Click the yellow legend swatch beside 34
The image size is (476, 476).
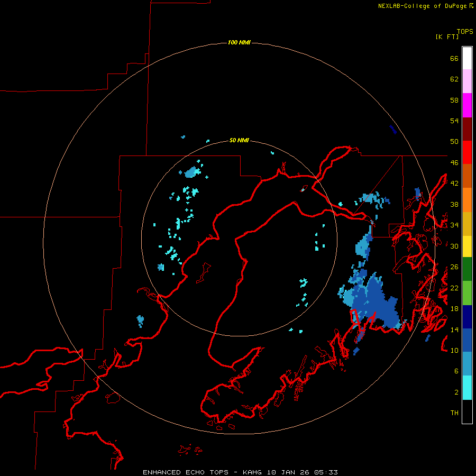[467, 246]
